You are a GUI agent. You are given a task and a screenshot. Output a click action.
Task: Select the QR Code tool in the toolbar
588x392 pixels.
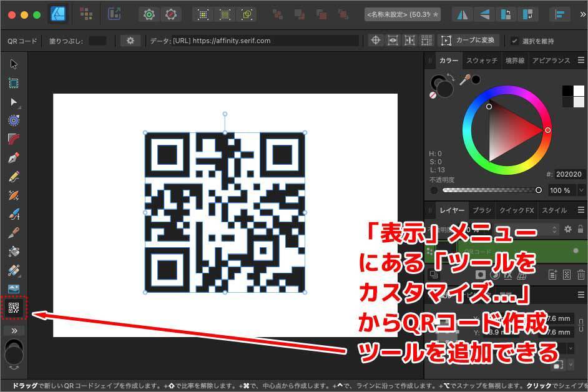click(14, 307)
